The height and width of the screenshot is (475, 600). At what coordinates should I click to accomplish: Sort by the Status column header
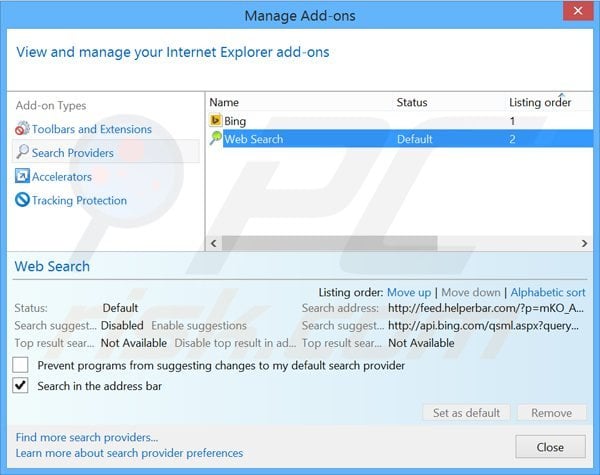click(x=412, y=102)
